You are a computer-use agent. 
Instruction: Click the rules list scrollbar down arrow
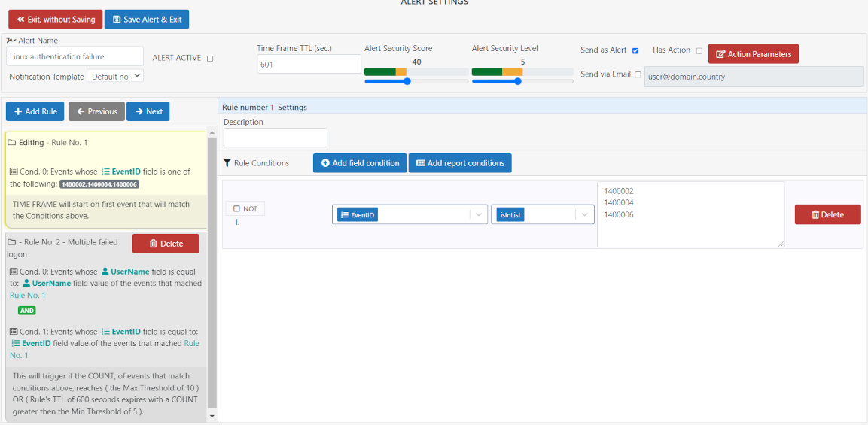pyautogui.click(x=212, y=415)
